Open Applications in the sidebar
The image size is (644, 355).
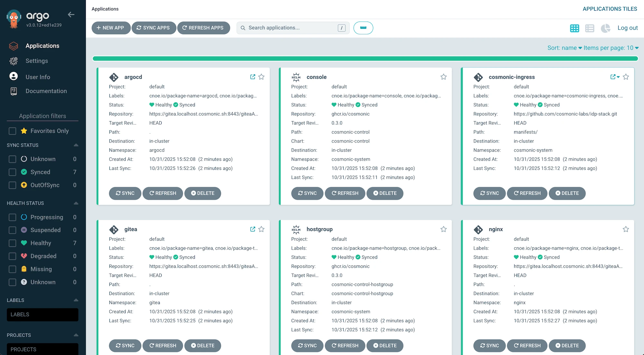[43, 46]
